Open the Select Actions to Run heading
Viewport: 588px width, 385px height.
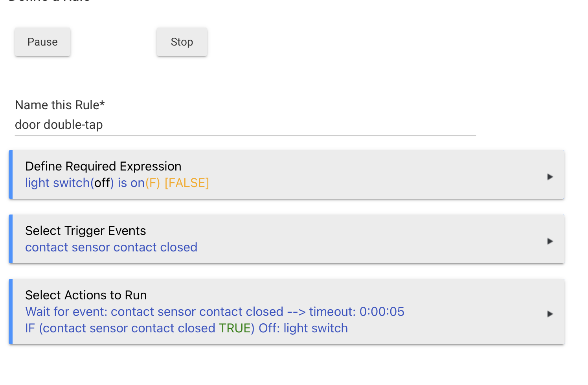click(86, 295)
